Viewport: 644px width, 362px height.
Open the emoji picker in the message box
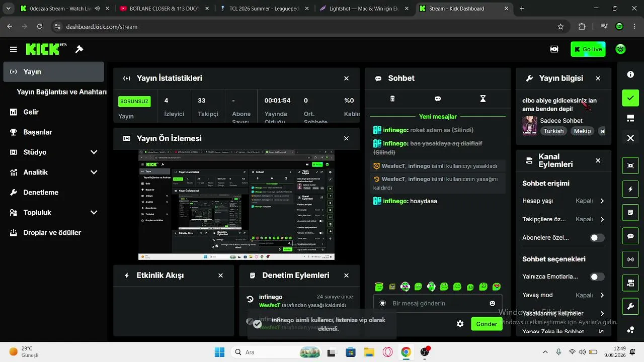pyautogui.click(x=492, y=303)
